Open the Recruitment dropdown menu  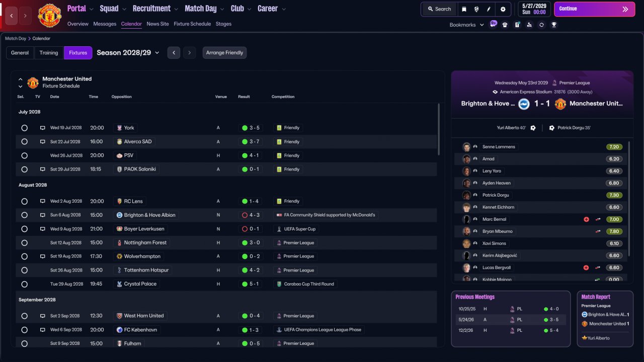tap(155, 9)
